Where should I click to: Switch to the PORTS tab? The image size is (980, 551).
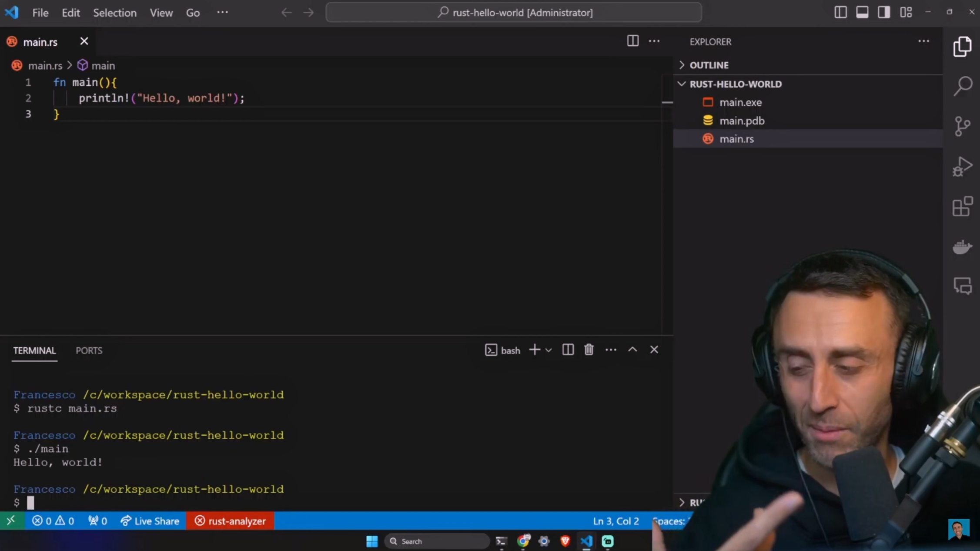pyautogui.click(x=89, y=350)
